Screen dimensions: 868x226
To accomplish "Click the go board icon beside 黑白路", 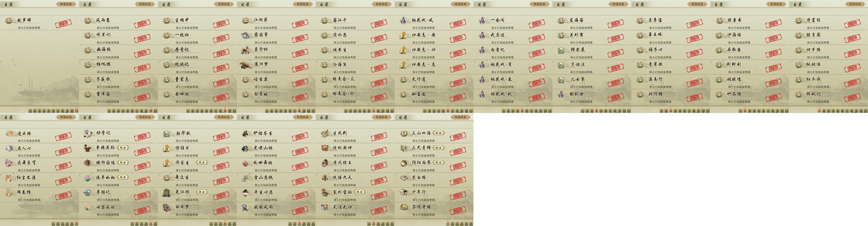I will tap(404, 177).
